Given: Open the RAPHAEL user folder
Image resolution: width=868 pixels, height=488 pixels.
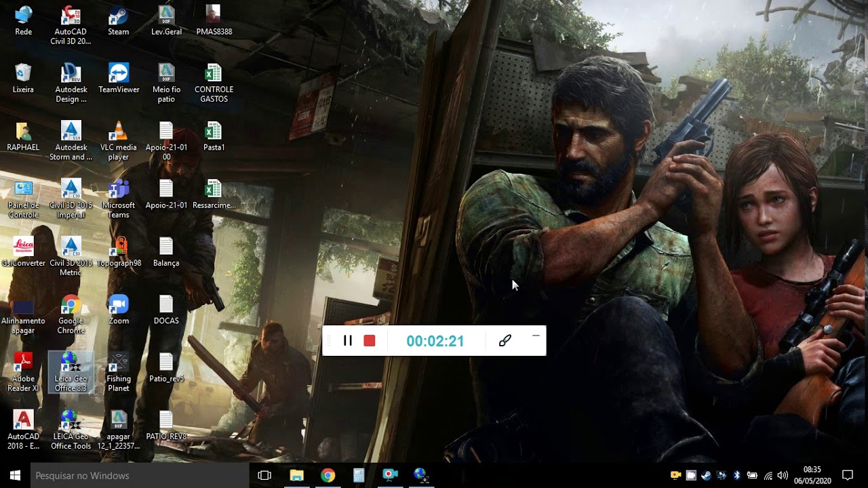Looking at the screenshot, I should point(23,136).
